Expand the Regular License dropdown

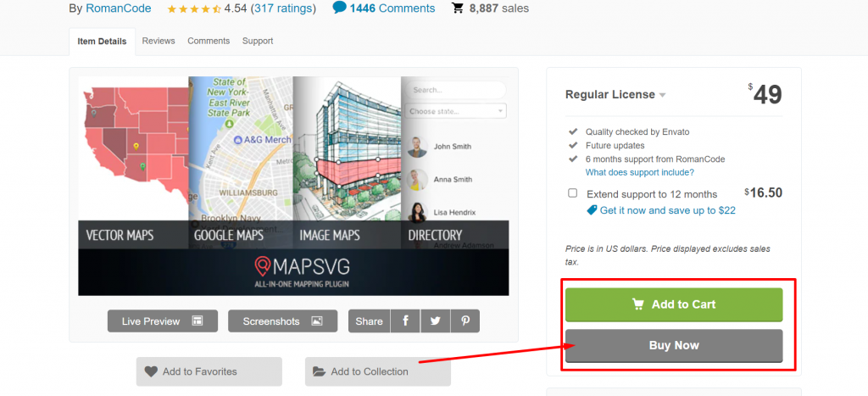(615, 95)
